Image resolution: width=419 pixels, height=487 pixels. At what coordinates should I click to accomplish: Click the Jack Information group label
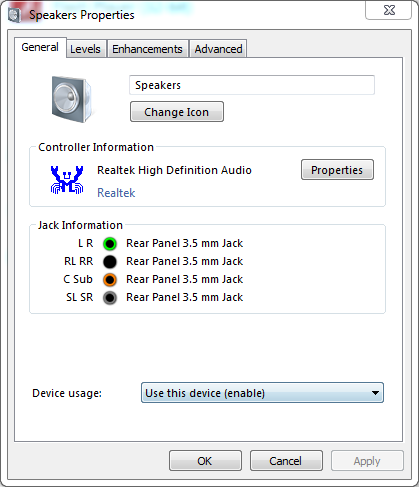click(80, 225)
